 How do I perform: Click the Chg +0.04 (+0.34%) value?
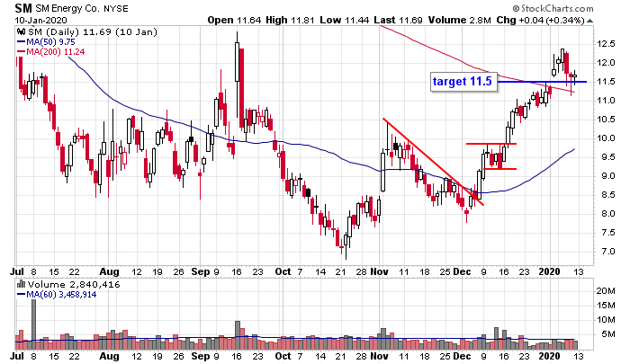[540, 20]
